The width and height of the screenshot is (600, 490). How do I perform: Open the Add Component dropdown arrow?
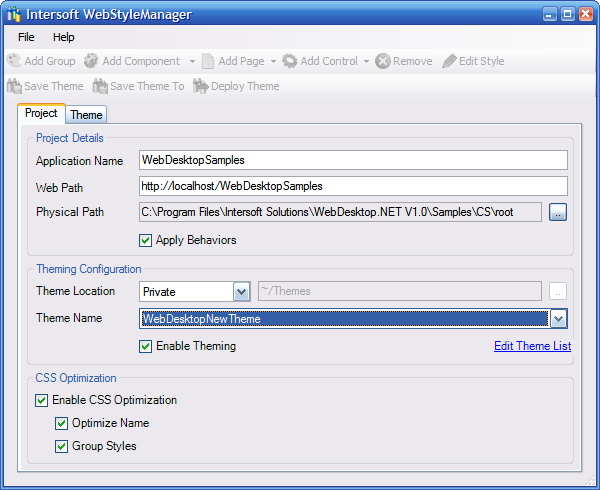pos(190,61)
